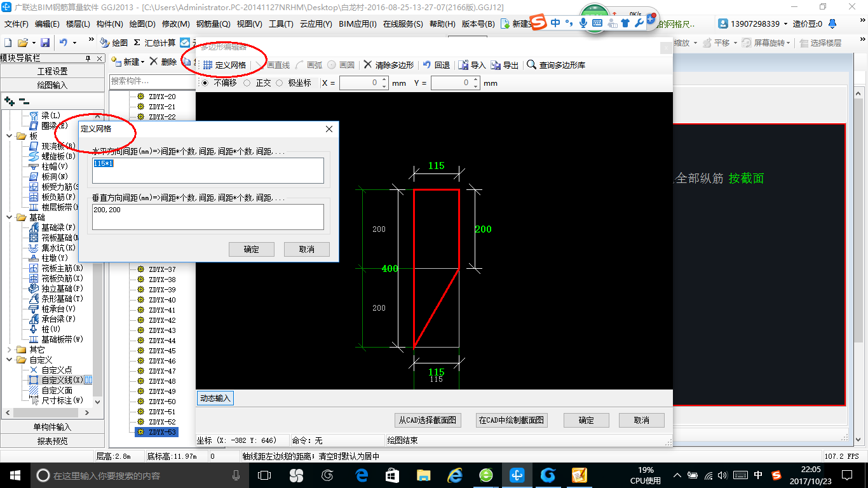Screen dimensions: 868x488
Task: Click 回退 undo in polygon editor
Action: click(x=437, y=65)
